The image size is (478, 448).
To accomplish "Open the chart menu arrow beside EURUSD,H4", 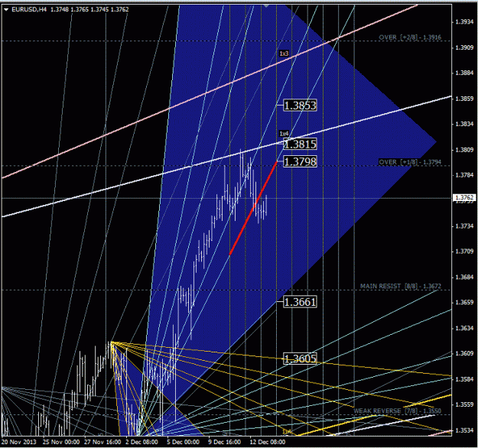I will tap(6, 10).
